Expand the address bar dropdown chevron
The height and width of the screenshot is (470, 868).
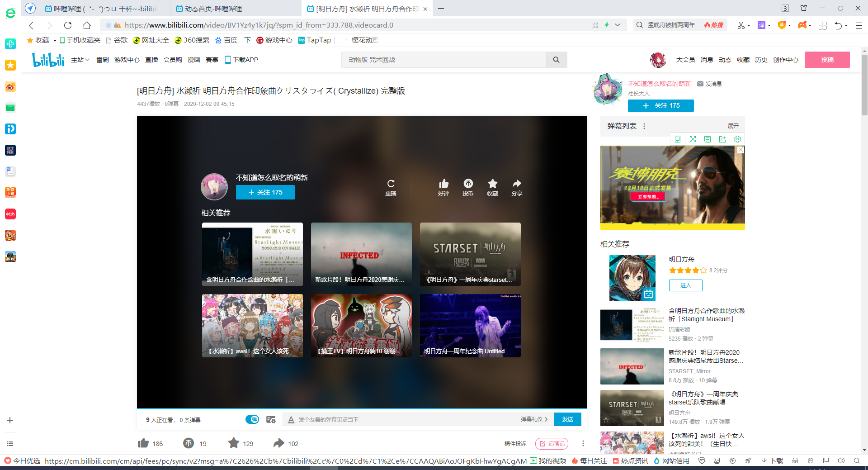click(618, 25)
